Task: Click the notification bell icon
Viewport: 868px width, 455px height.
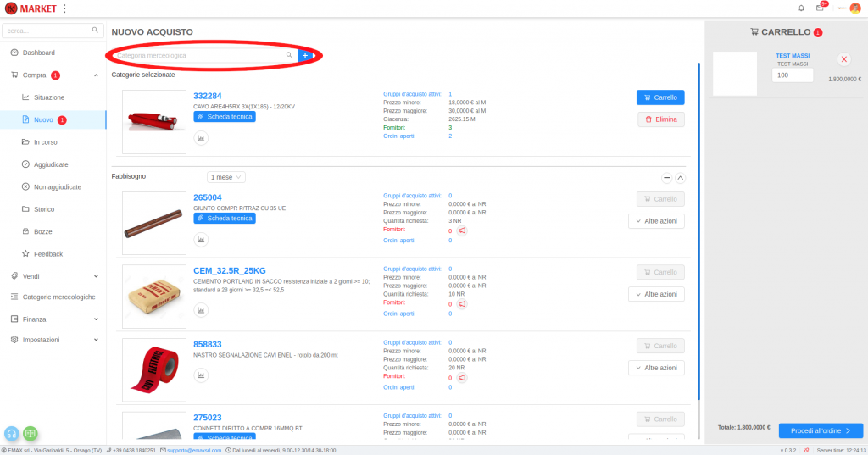Action: click(801, 8)
